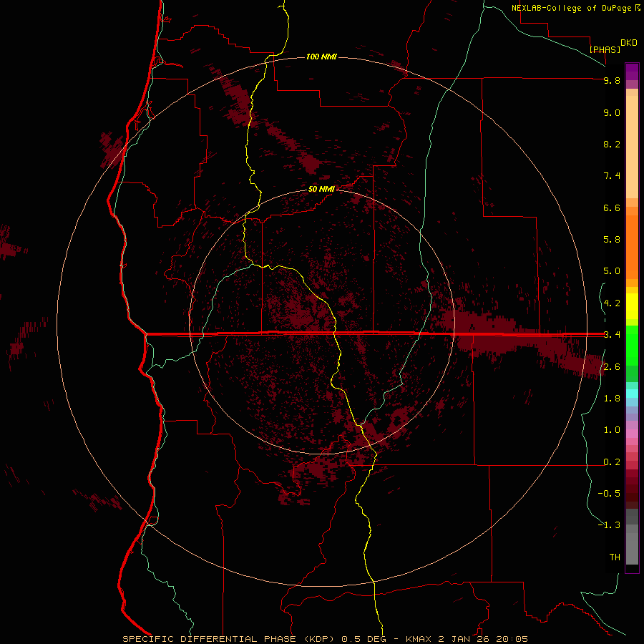The width and height of the screenshot is (644, 644).
Task: Click the 3.4 scale value
Action: 612,335
